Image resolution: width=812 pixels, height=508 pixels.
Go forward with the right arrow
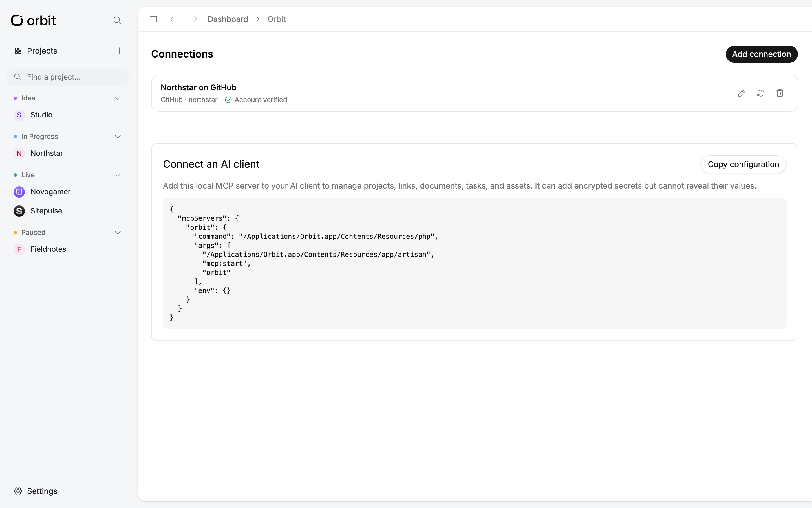pos(194,19)
